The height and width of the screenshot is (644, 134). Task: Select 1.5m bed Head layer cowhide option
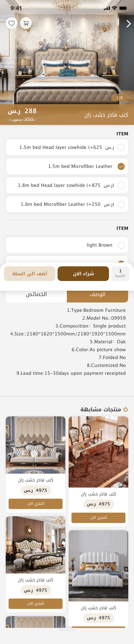tap(67, 147)
